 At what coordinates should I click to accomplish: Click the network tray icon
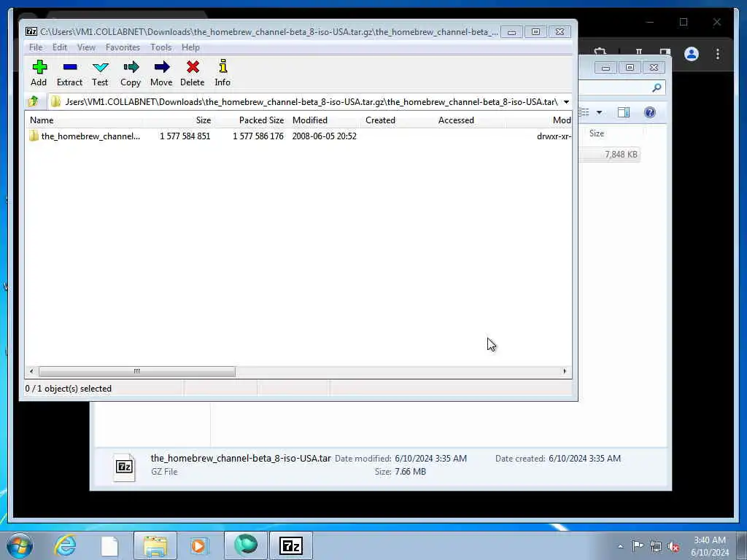(x=656, y=546)
